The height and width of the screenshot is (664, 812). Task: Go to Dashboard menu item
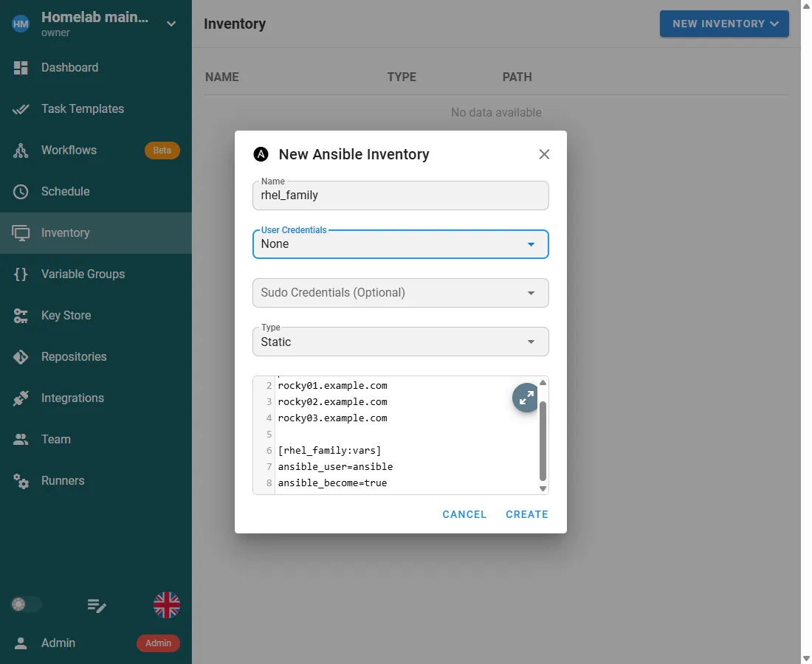pos(96,68)
